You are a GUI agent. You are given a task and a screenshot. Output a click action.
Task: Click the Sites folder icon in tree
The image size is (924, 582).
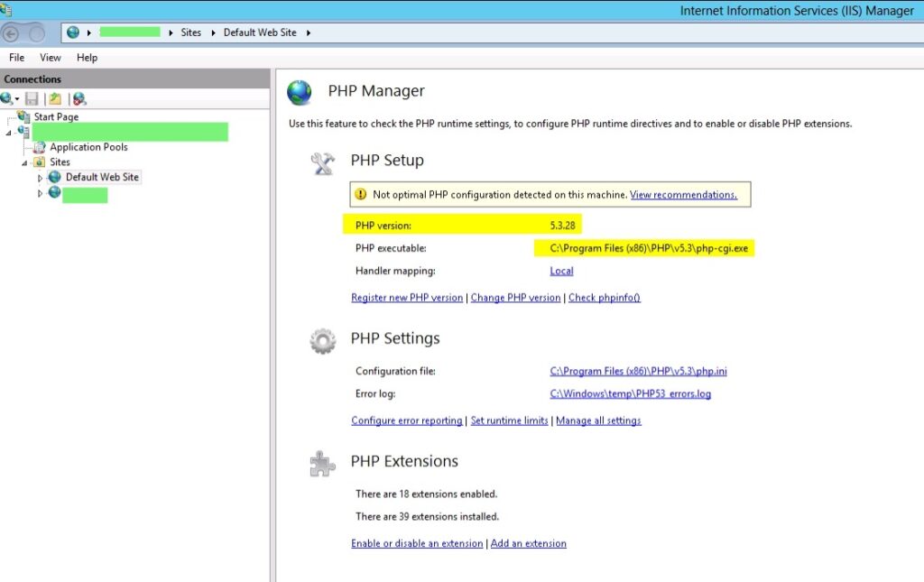[40, 162]
